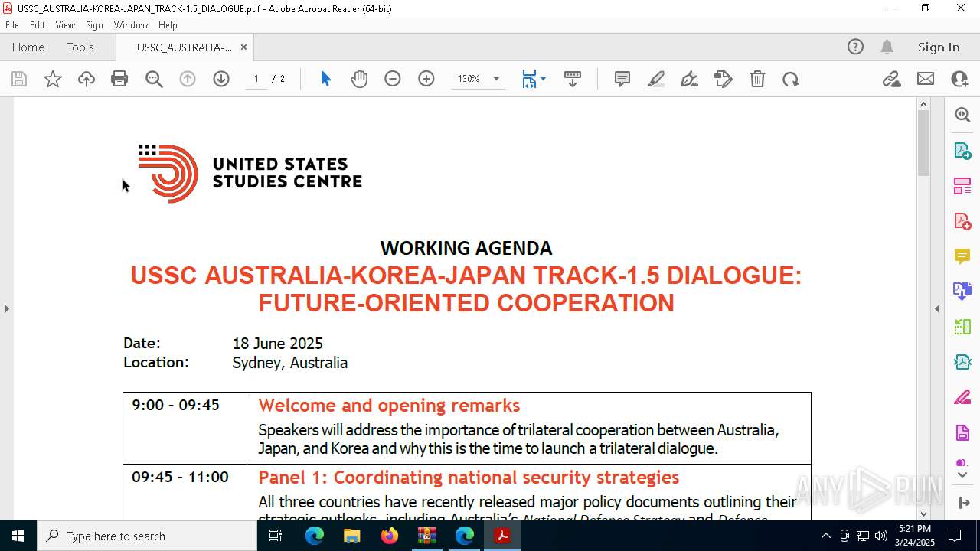The width and height of the screenshot is (980, 551).
Task: Show more tools in the right pane
Action: tap(962, 474)
